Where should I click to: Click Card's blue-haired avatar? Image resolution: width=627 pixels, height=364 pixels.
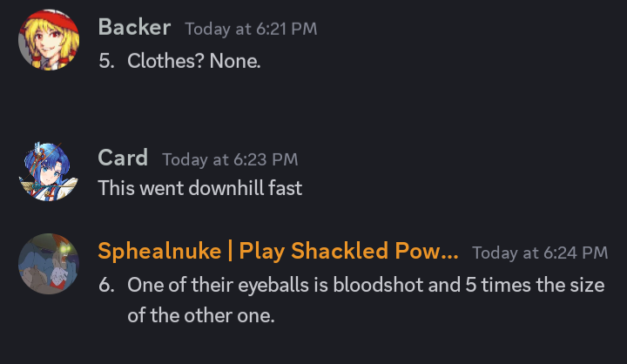(49, 172)
